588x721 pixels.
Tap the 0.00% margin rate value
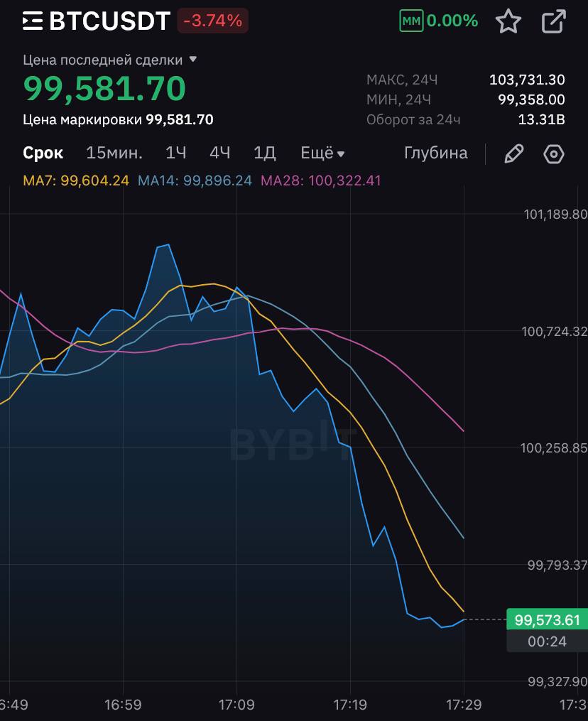pyautogui.click(x=452, y=21)
